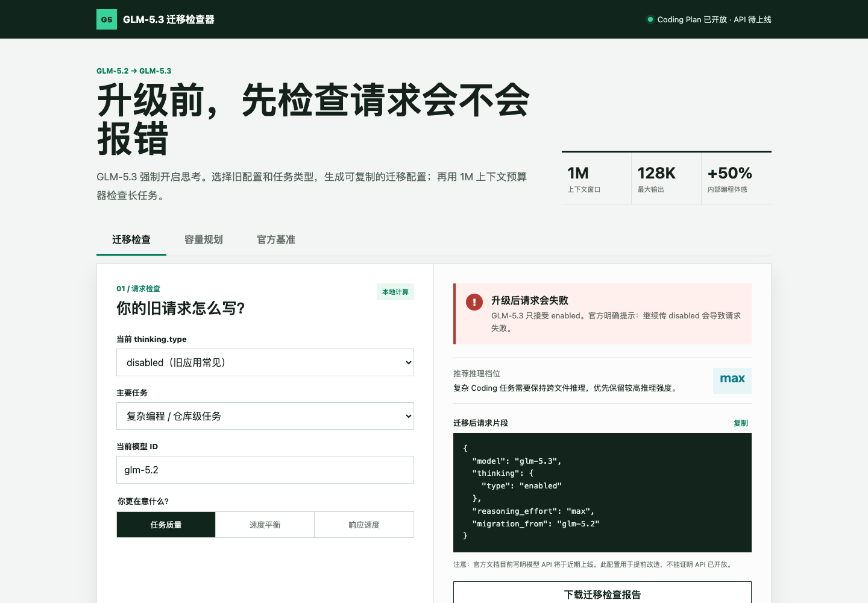Select the 任务质量 priority option

coord(166,525)
